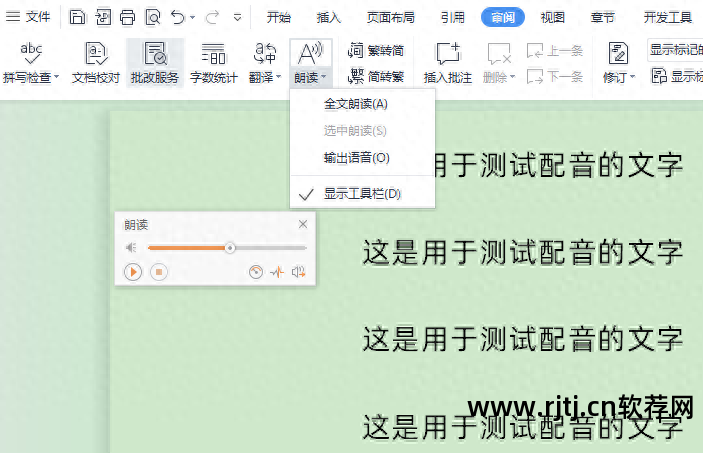
Task: Click the 插入批注 icon
Action: click(448, 53)
